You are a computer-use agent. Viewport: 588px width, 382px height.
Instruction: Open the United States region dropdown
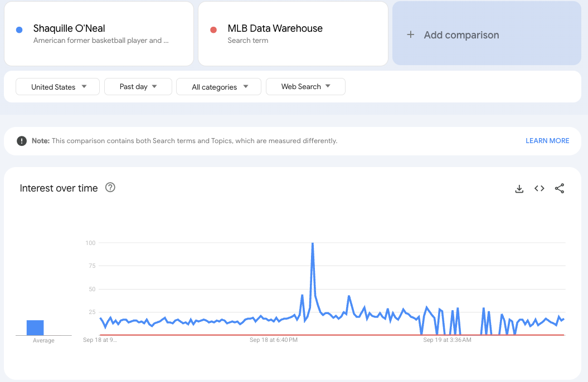(57, 87)
